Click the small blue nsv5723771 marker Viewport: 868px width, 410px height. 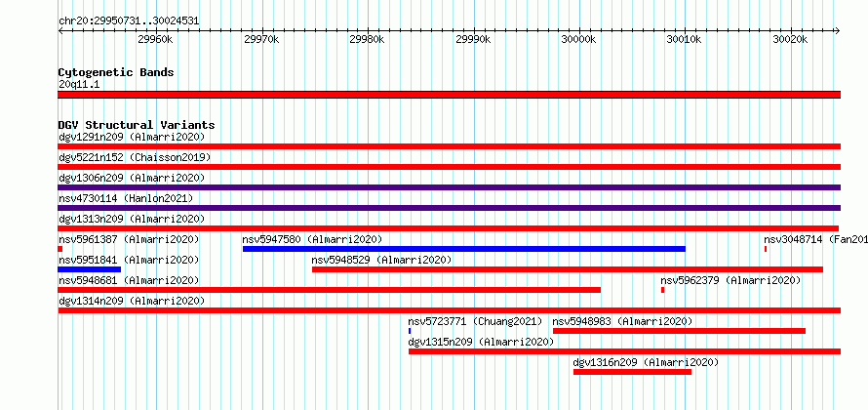pos(410,331)
